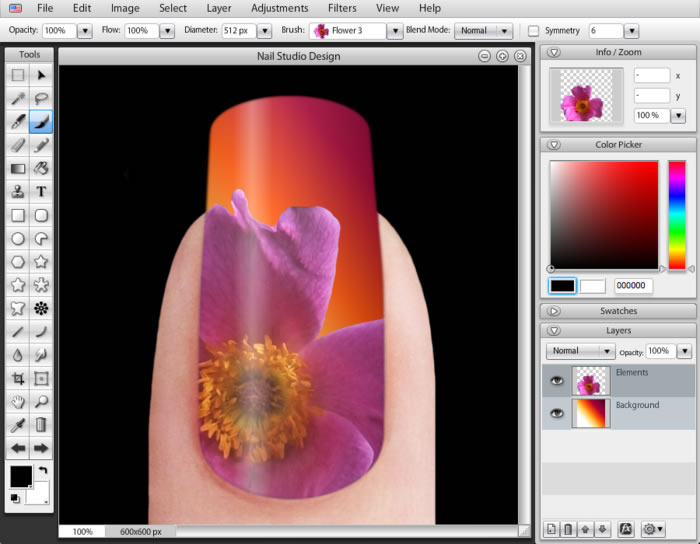This screenshot has width=700, height=544.
Task: Open the Filters menu
Action: click(342, 8)
